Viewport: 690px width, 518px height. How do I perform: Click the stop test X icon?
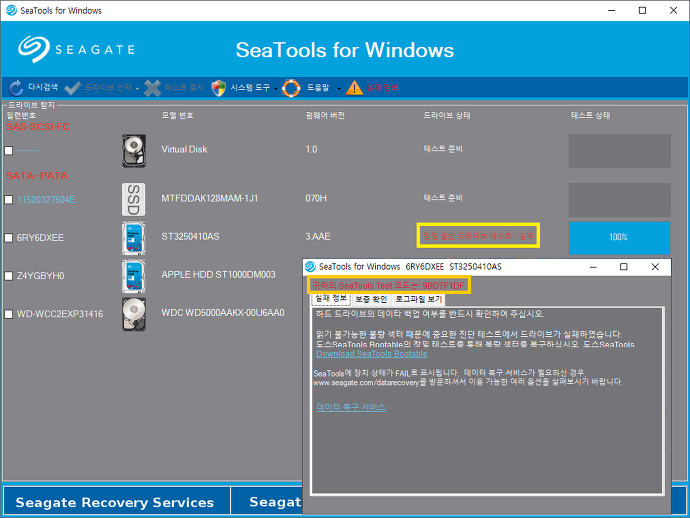tap(152, 88)
